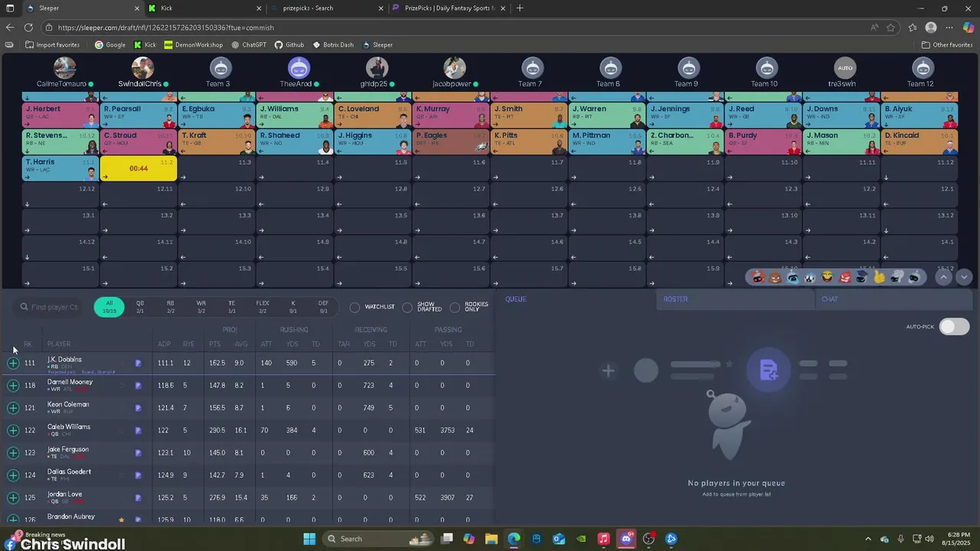The height and width of the screenshot is (551, 980).
Task: Add Dallas Goedert with plus icon
Action: point(13,475)
